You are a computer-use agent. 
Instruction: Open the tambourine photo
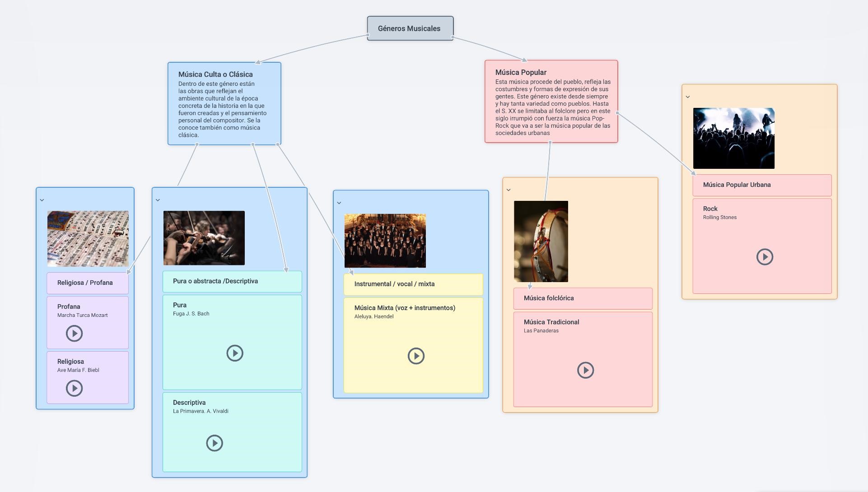point(541,241)
